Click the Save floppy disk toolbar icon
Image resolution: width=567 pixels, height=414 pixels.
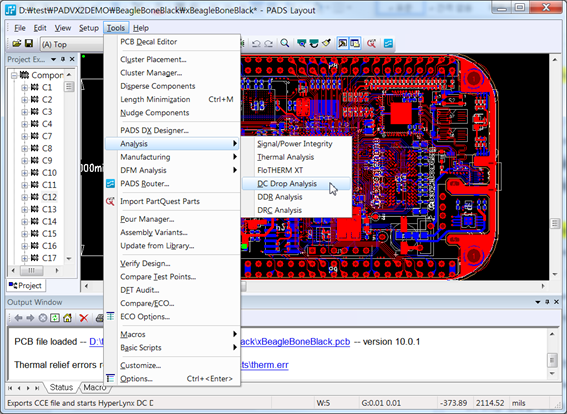tap(29, 44)
